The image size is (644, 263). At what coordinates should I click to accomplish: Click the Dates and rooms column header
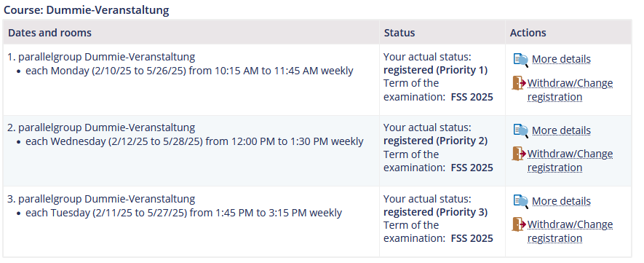[x=49, y=33]
